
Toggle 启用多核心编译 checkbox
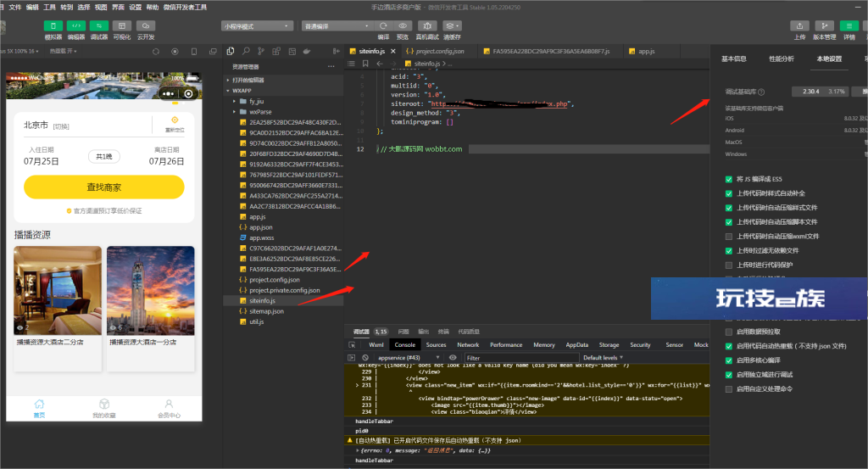pyautogui.click(x=728, y=360)
